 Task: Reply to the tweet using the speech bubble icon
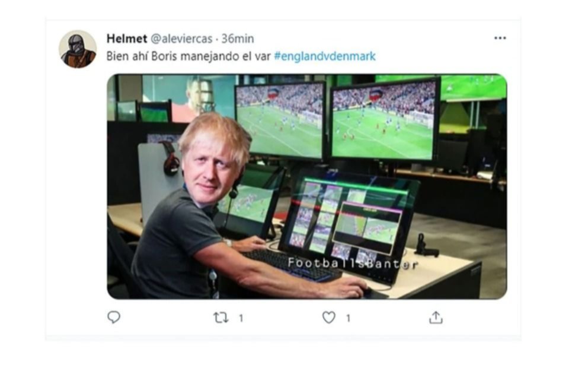[114, 318]
